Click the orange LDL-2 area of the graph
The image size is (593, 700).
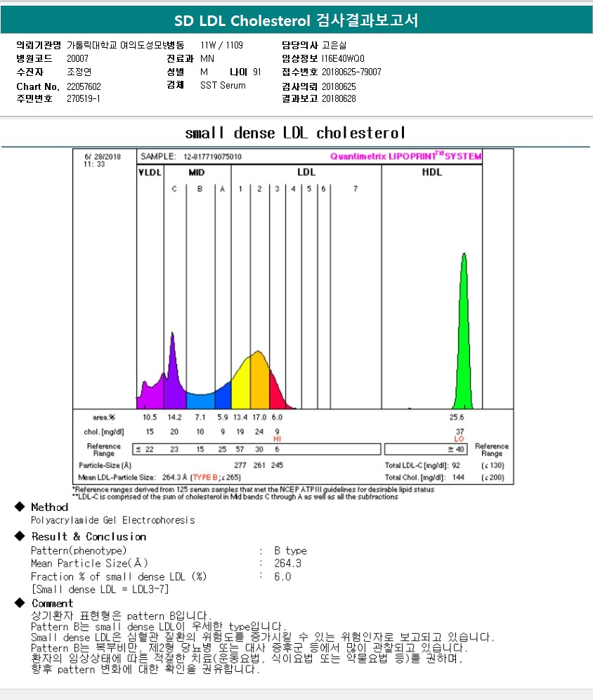coord(260,380)
